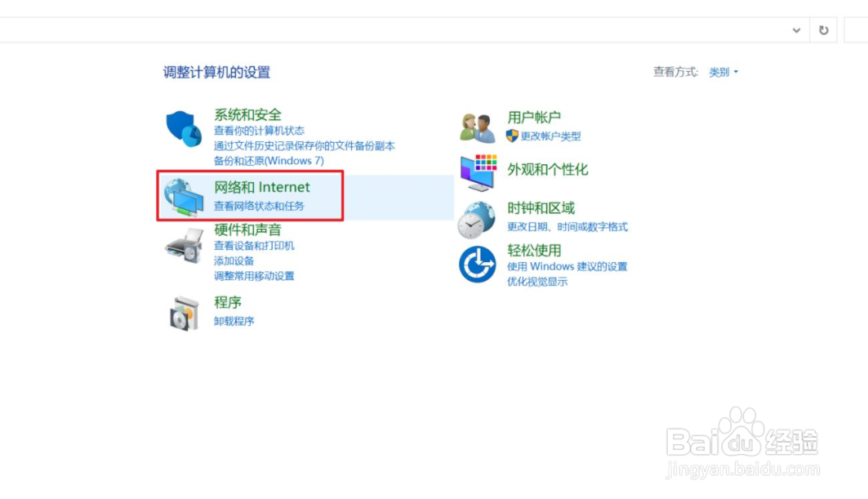Click the 添加设备 link
868x499 pixels.
234,261
